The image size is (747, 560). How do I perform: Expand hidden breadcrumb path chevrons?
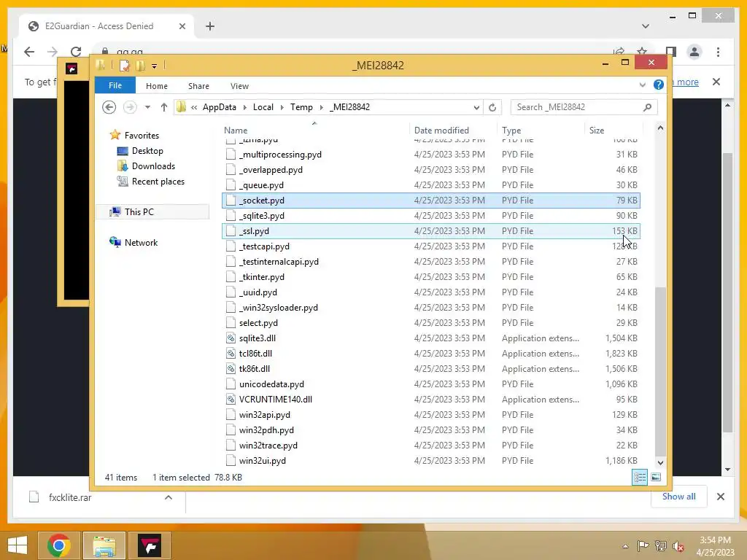(x=194, y=107)
